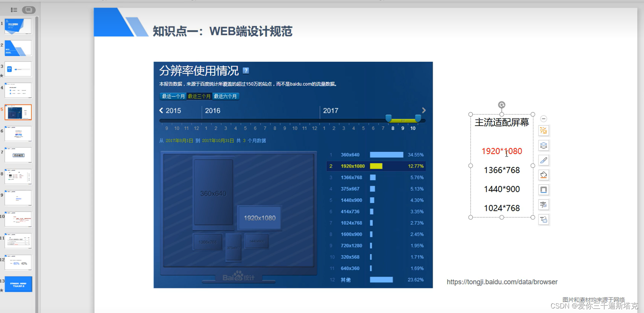Select slide 12 thumbnail with 60% 40%
This screenshot has width=644, height=313.
coord(18,262)
